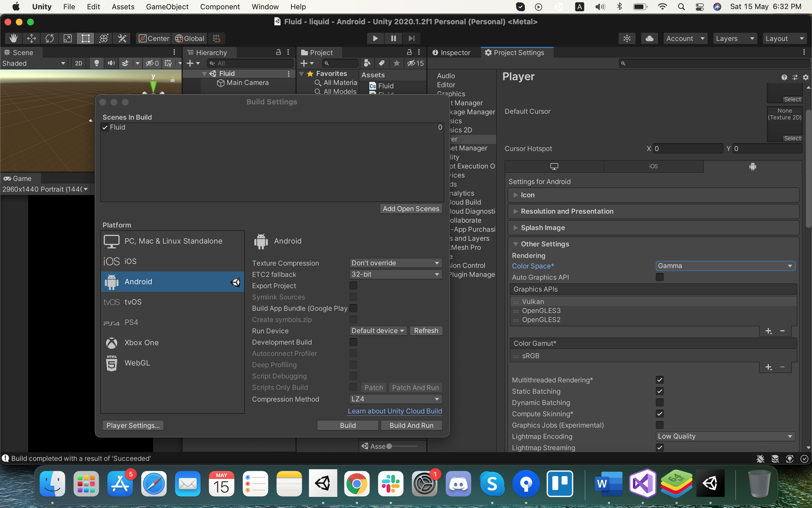
Task: Enable Auto Graphics API checkbox
Action: (659, 277)
